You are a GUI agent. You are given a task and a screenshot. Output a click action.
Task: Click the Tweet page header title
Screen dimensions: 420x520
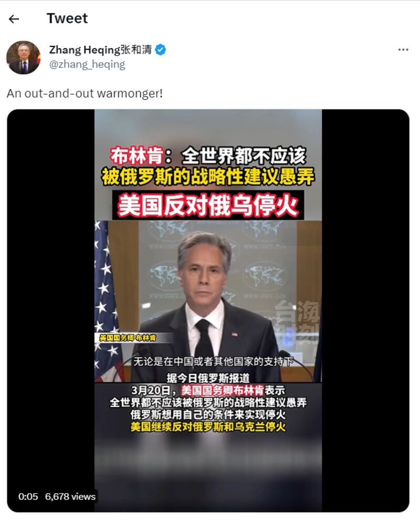(x=67, y=18)
